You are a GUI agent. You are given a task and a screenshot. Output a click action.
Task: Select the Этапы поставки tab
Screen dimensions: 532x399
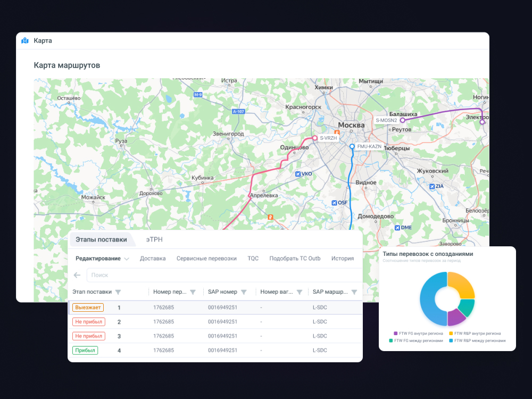click(x=102, y=239)
